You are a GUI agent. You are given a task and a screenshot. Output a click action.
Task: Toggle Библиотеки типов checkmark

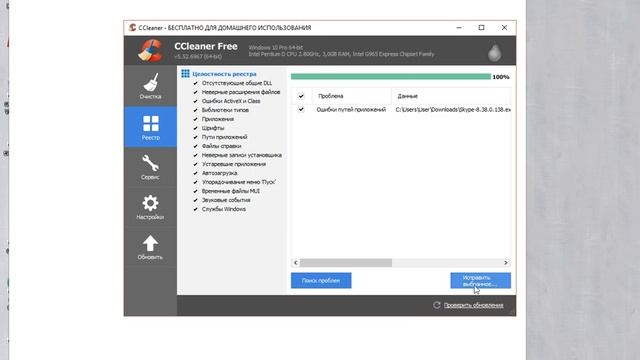196,110
